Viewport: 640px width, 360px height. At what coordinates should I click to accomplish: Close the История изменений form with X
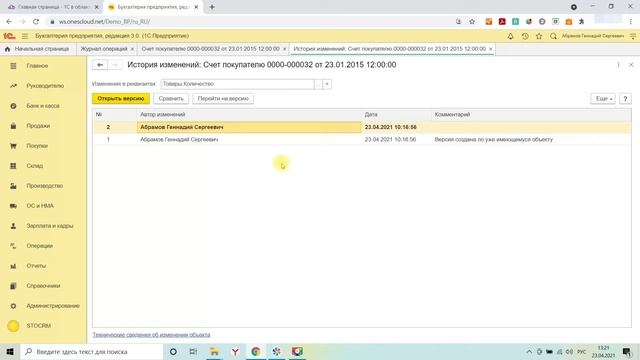pos(631,65)
